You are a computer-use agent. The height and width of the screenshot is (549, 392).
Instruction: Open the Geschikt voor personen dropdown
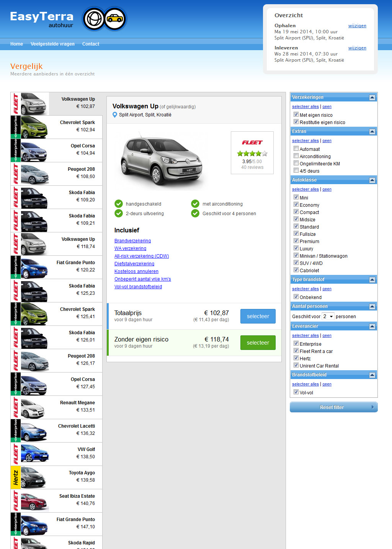328,316
